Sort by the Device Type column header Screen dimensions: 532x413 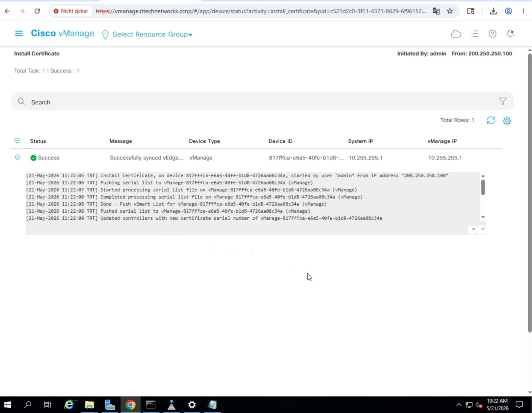pos(204,141)
